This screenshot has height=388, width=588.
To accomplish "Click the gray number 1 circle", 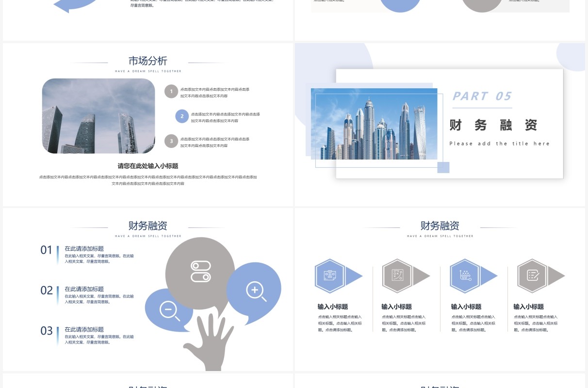I will 171,91.
